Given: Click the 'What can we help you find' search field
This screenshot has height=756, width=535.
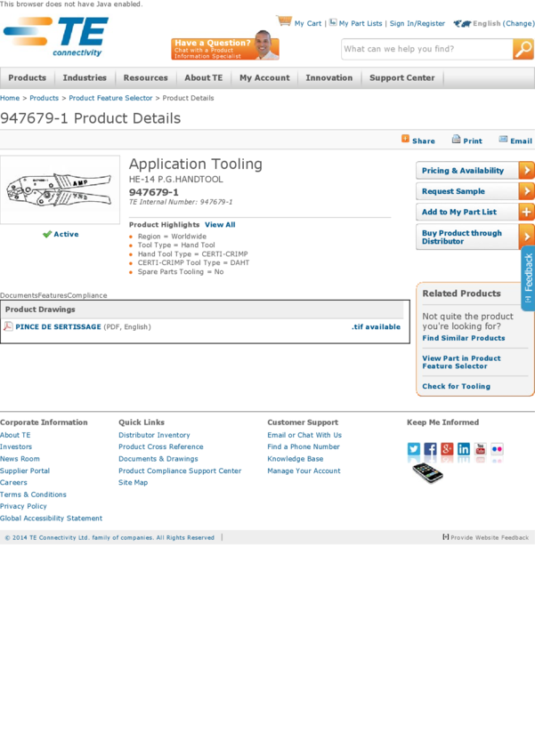Looking at the screenshot, I should (x=427, y=49).
